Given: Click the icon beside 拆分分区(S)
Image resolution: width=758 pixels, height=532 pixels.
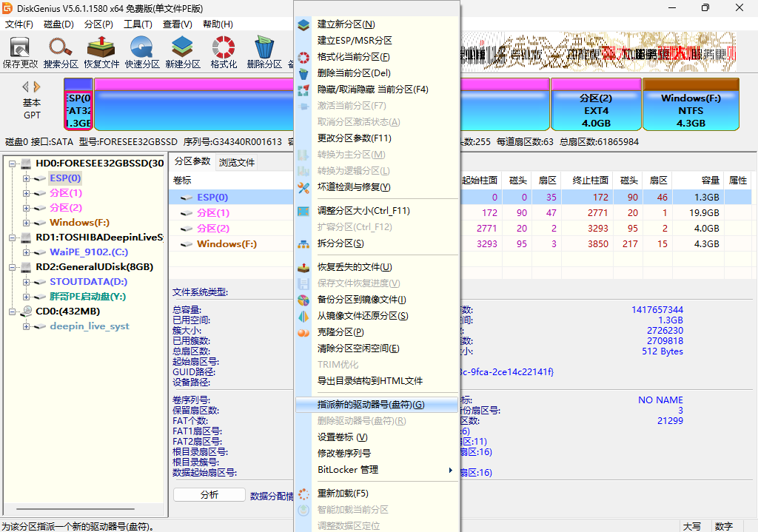Looking at the screenshot, I should [x=303, y=244].
